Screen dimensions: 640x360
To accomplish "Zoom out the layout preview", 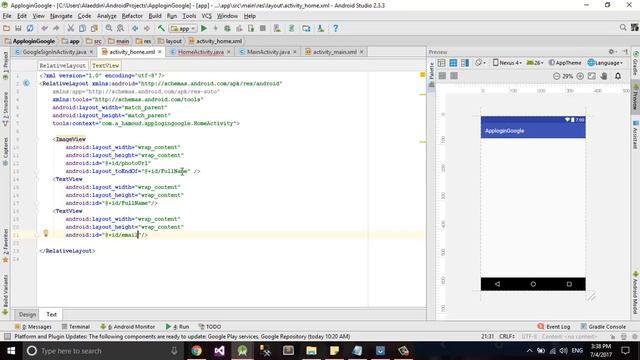I will 556,76.
